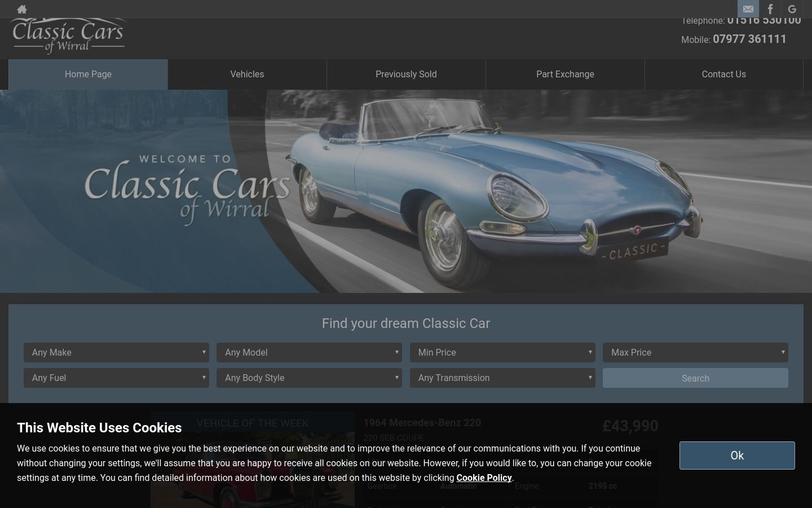Select the Home Page menu item
The height and width of the screenshot is (508, 812).
pyautogui.click(x=88, y=75)
